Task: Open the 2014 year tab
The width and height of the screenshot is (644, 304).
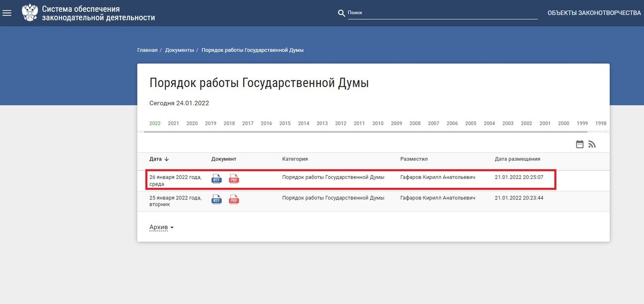Action: 304,123
